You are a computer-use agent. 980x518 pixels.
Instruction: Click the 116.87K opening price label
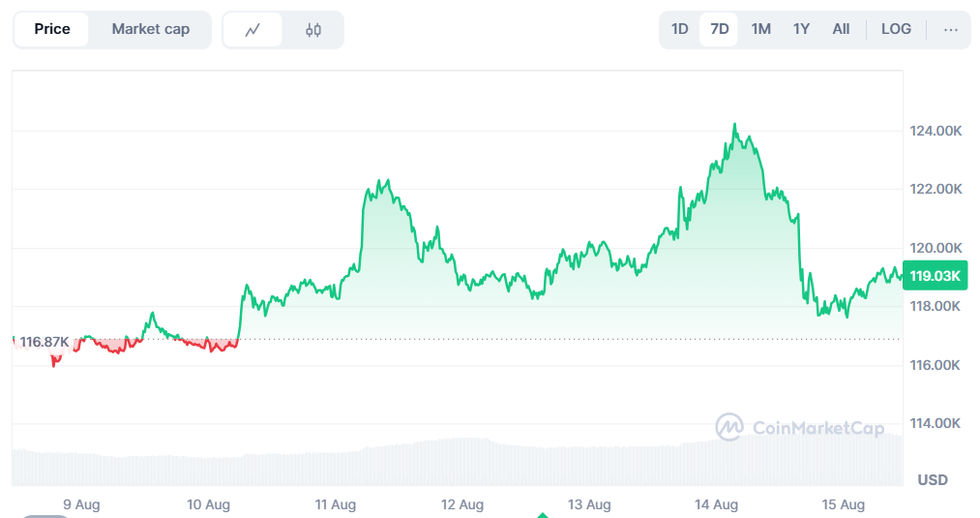[x=45, y=342]
